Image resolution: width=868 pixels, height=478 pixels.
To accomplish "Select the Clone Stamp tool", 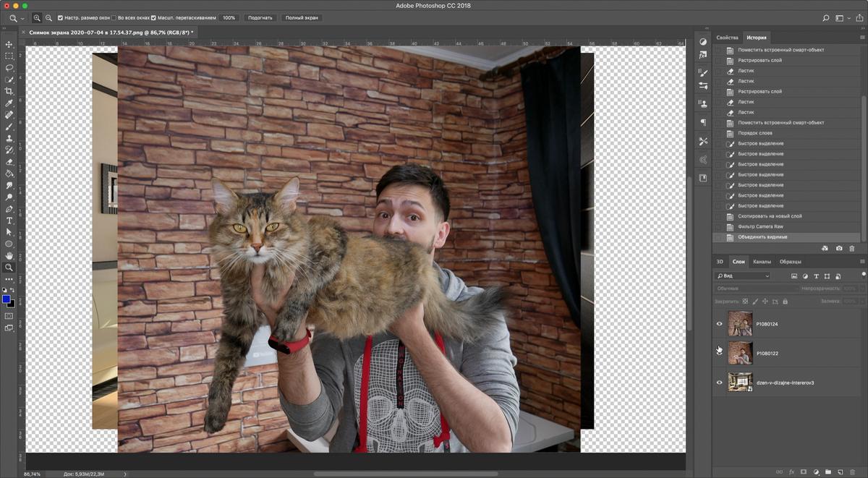I will 9,138.
